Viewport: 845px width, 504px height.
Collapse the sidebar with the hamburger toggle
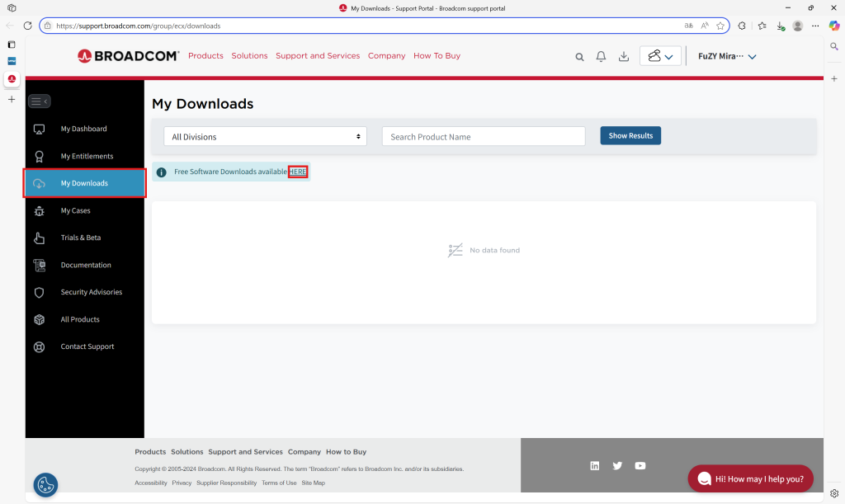40,101
